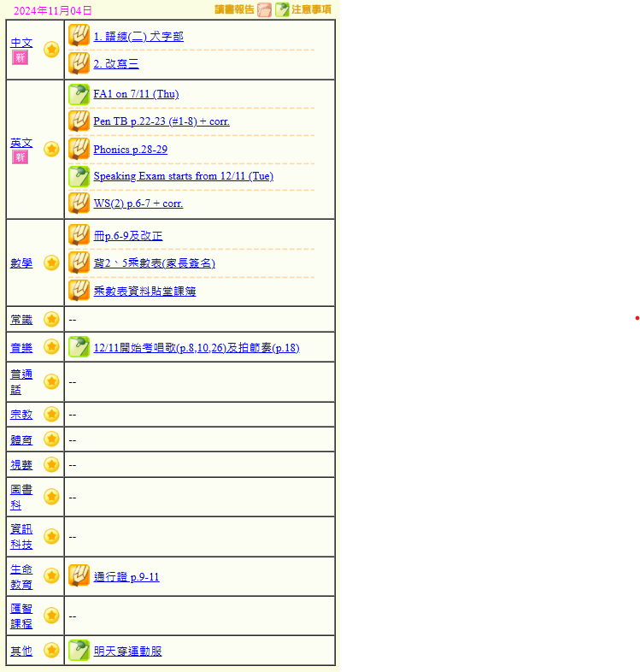Click the star icon in the 數學 row

point(51,262)
